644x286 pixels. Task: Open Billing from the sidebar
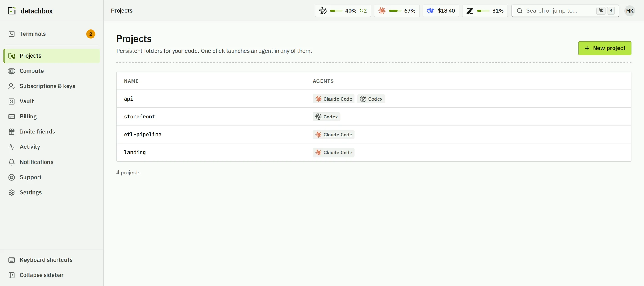[52, 117]
